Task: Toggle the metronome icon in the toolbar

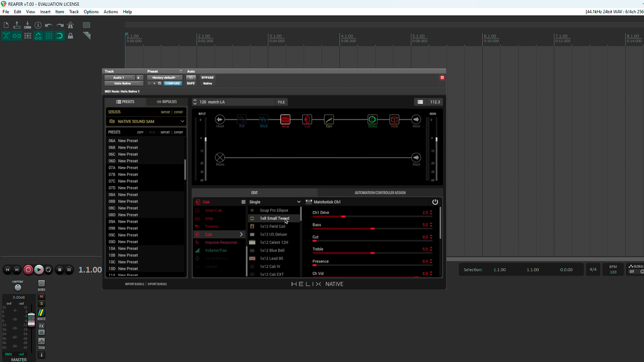Action: tap(71, 25)
